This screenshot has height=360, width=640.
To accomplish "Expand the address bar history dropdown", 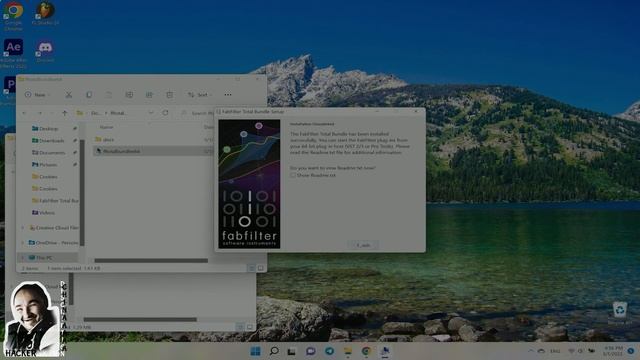I will tap(151, 113).
